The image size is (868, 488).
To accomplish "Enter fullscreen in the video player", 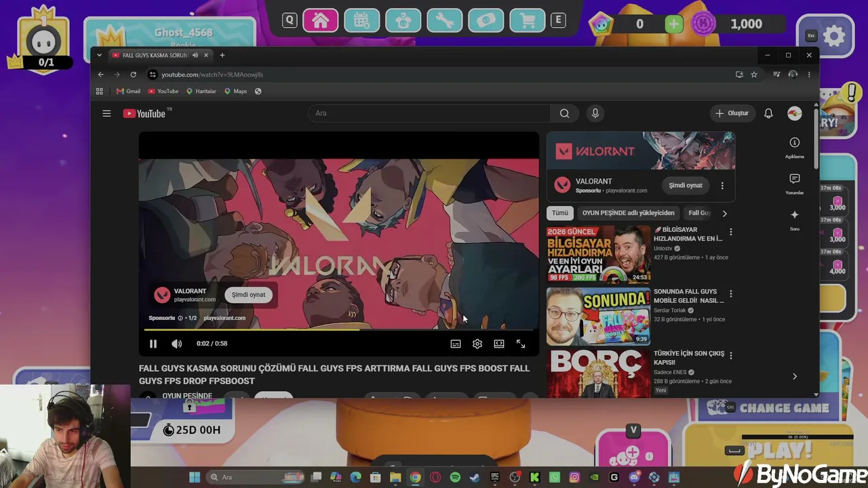I will point(521,344).
